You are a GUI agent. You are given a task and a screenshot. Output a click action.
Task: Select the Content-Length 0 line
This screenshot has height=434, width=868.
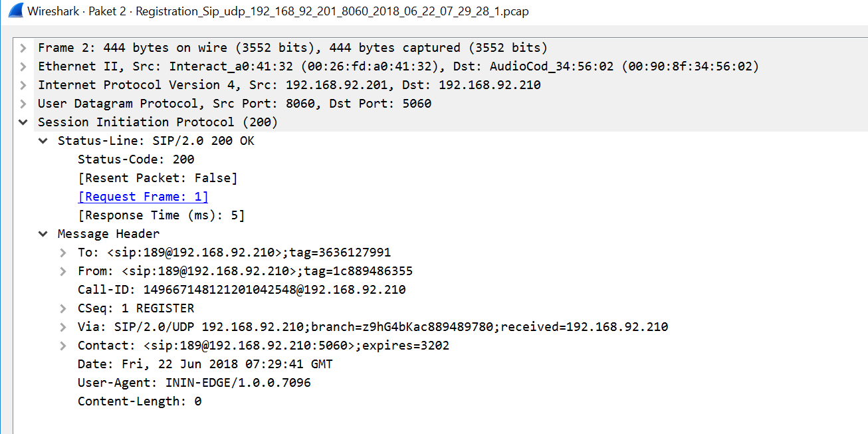click(x=140, y=401)
